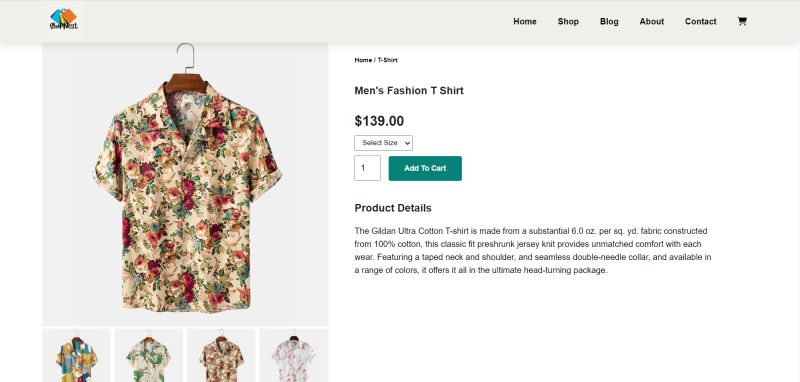Viewport: 800px width, 382px height.
Task: Select the green leaf shirt thumbnail
Action: coord(149,355)
